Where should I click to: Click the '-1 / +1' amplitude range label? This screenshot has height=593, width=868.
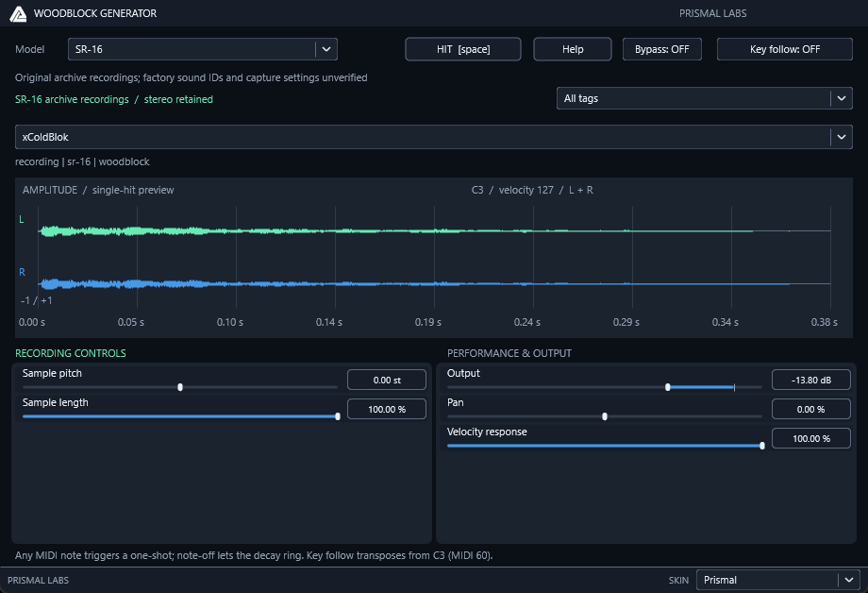[x=37, y=301]
